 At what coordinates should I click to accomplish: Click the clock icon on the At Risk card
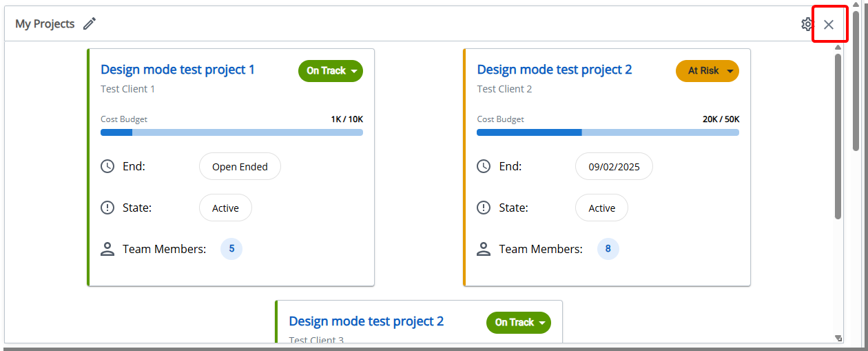click(484, 166)
